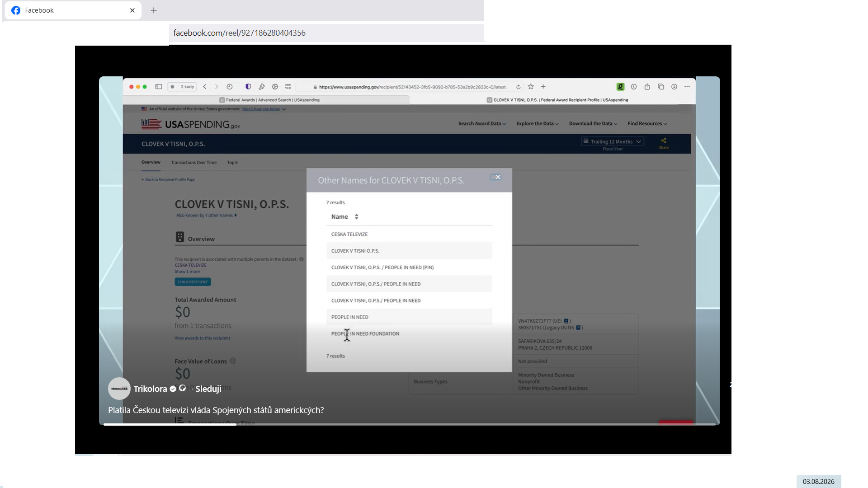Follow Trikolora with the Sleduji button
Viewport: 868px width, 488px height.
(208, 389)
